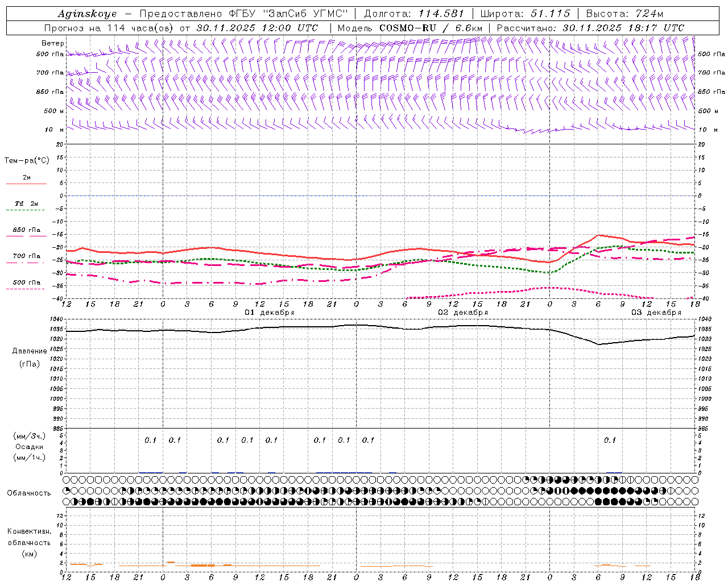Click the date label 01 декабря
728x582 pixels.
pos(270,313)
